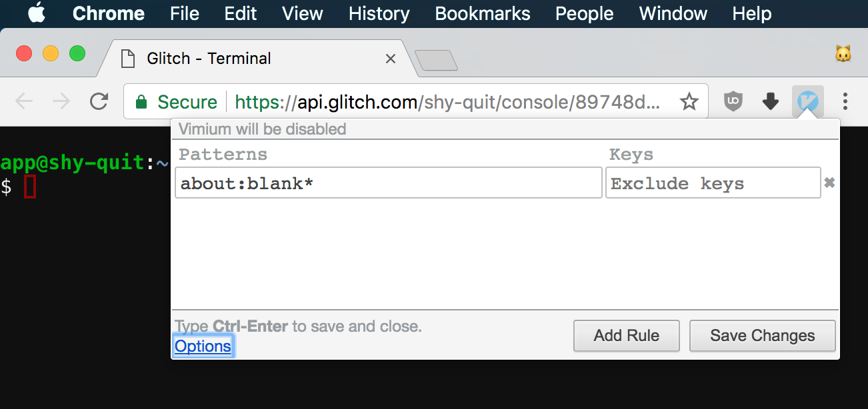
Task: Reload the page with the refresh icon
Action: [99, 101]
